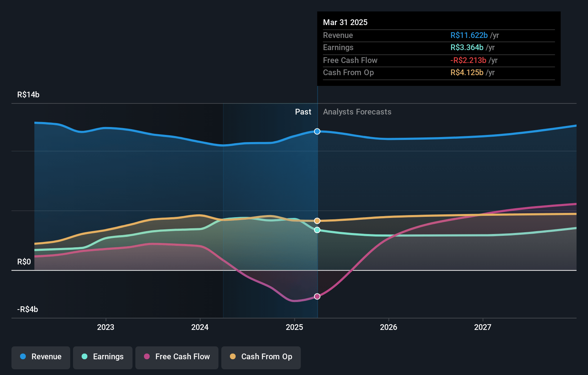
Task: Click the R$3.364b earnings value in tooltip
Action: click(467, 47)
